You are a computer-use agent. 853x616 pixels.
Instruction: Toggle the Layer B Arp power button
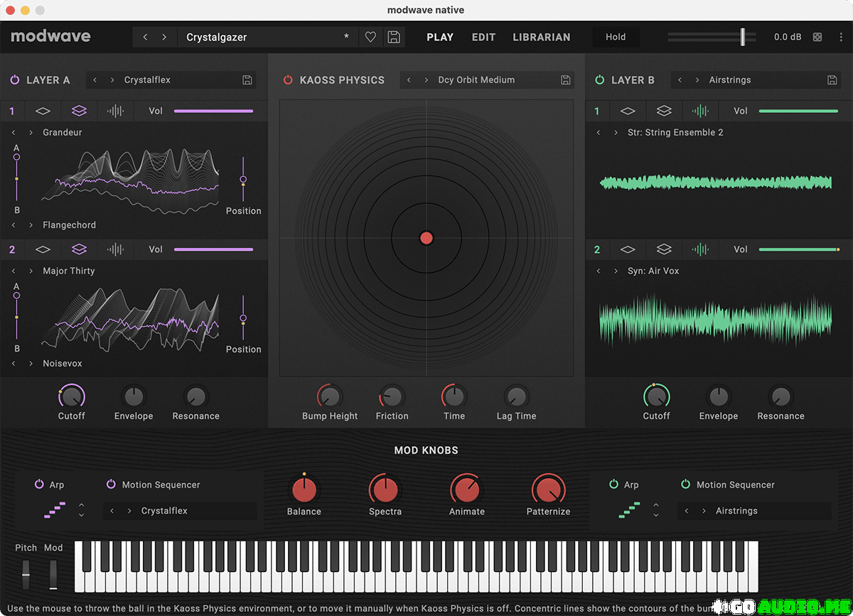(x=613, y=485)
